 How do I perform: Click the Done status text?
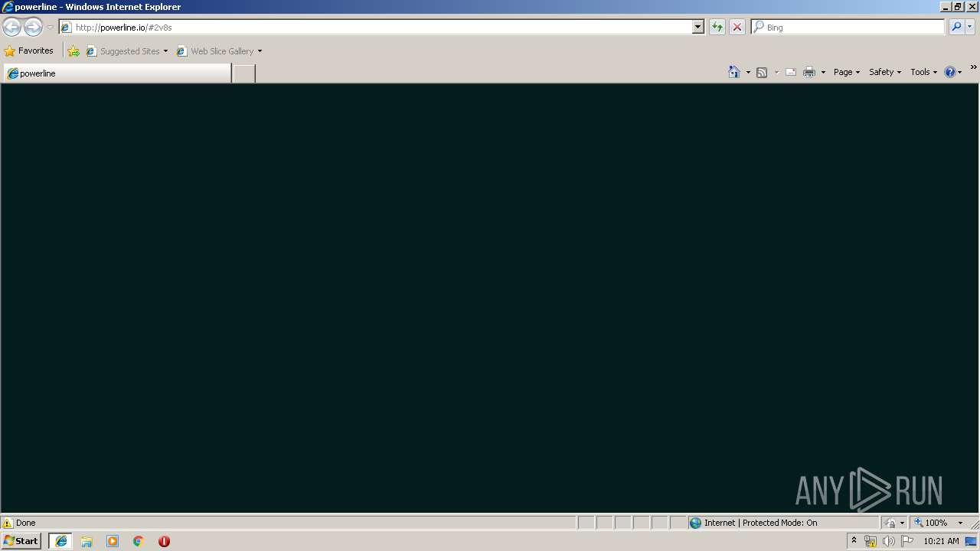click(x=26, y=523)
